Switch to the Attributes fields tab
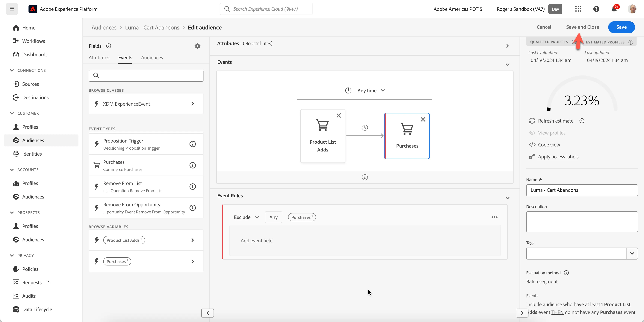 (99, 57)
